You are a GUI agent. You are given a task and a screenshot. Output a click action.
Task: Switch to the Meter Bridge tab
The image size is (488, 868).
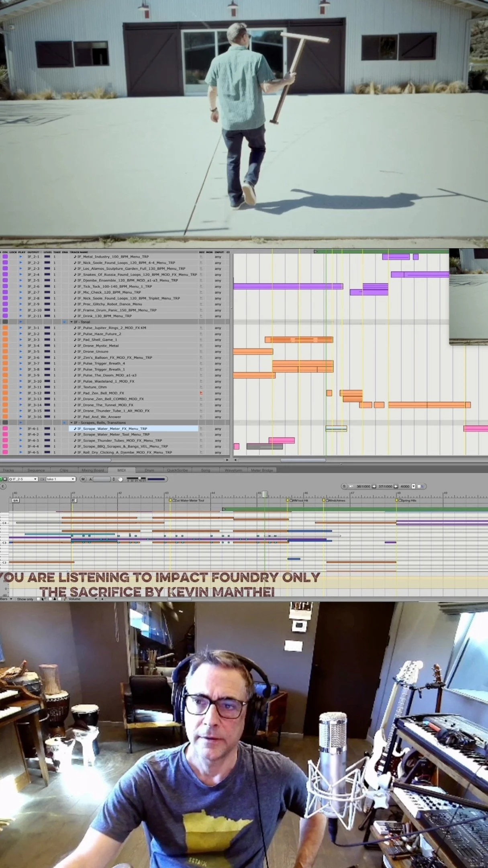point(262,470)
